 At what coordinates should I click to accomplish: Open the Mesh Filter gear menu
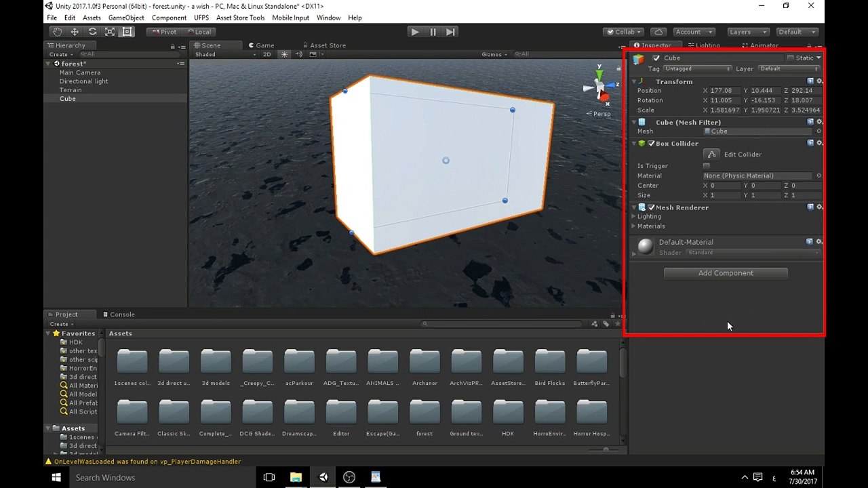point(819,122)
